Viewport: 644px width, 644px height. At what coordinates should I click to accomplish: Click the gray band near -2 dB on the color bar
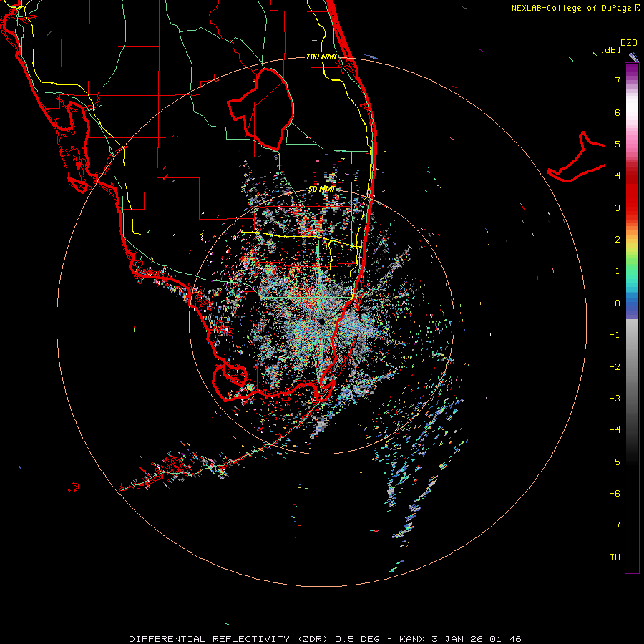coord(632,366)
